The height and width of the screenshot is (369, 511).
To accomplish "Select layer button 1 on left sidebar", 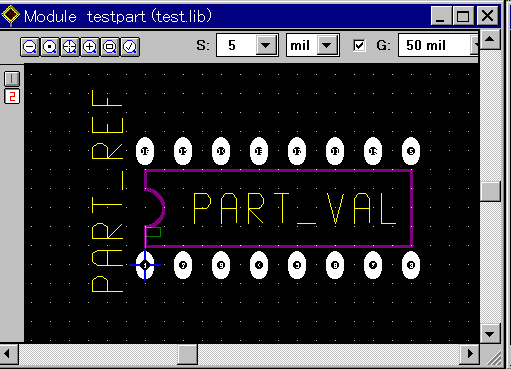I will click(12, 79).
